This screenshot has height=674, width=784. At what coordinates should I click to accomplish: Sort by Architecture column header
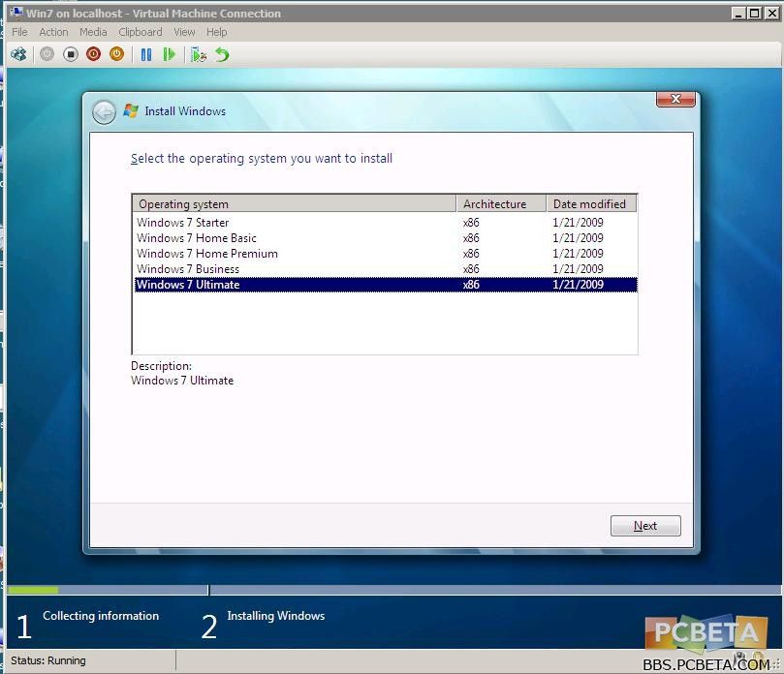click(501, 204)
